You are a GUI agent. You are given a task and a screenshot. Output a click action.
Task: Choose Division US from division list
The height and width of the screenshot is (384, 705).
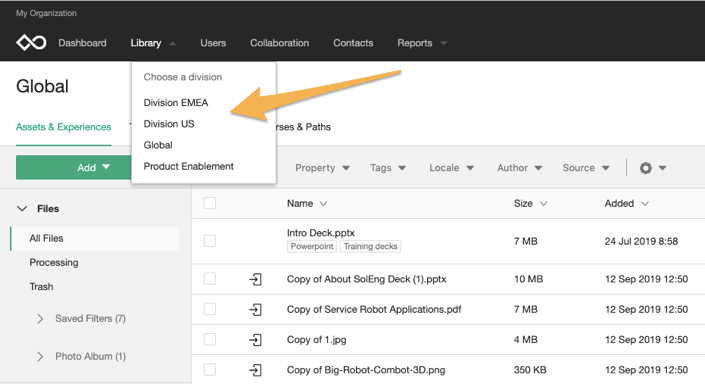tap(169, 124)
